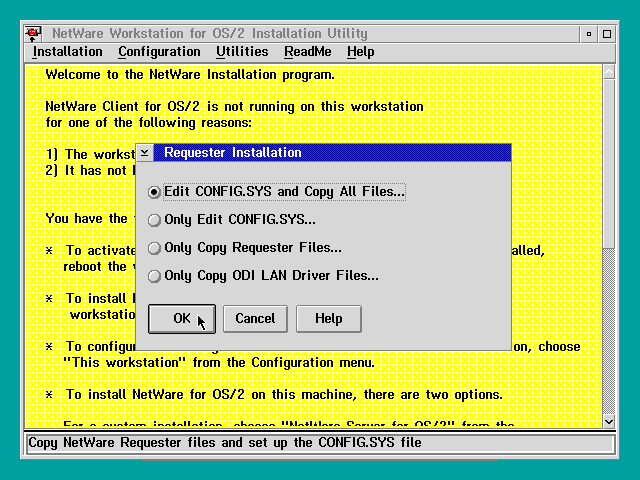Open the Help menu in the menu bar
The image size is (640, 480).
(x=360, y=52)
